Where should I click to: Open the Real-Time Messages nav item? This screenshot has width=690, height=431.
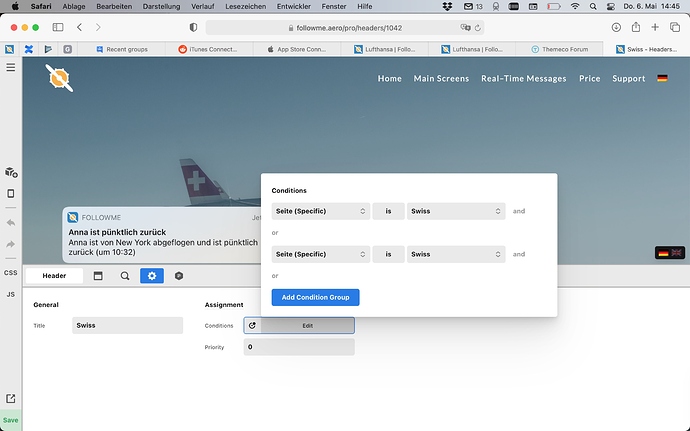click(524, 78)
